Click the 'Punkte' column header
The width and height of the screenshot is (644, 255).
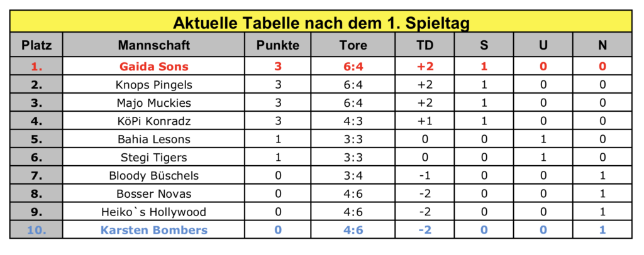278,45
